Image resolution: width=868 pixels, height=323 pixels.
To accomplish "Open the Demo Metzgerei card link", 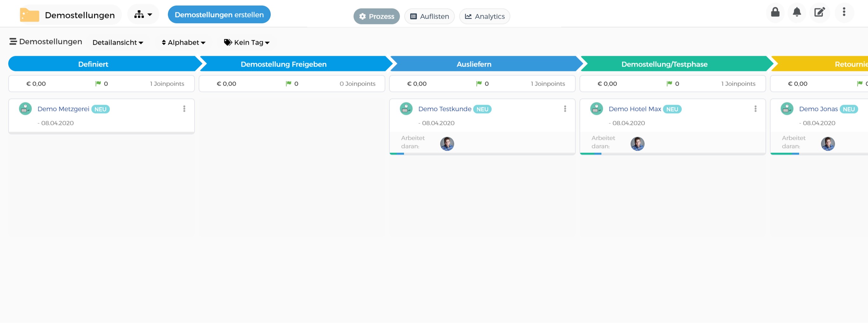I will pos(63,109).
